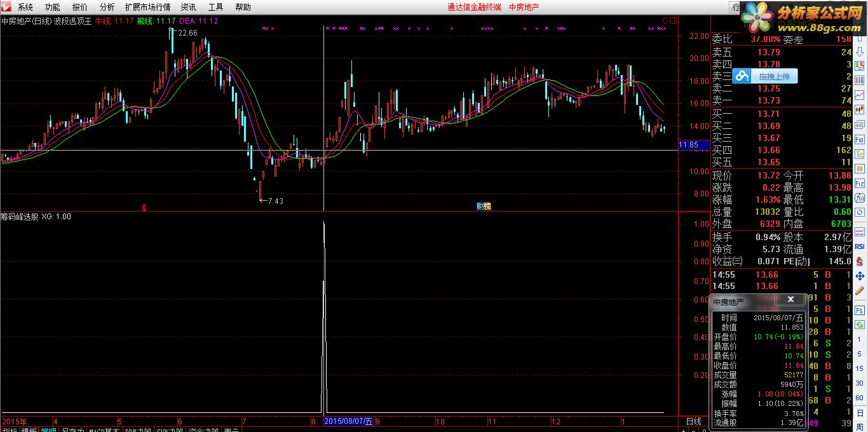868x432 pixels.
Task: Switch to the 30-minute period
Action: (859, 383)
